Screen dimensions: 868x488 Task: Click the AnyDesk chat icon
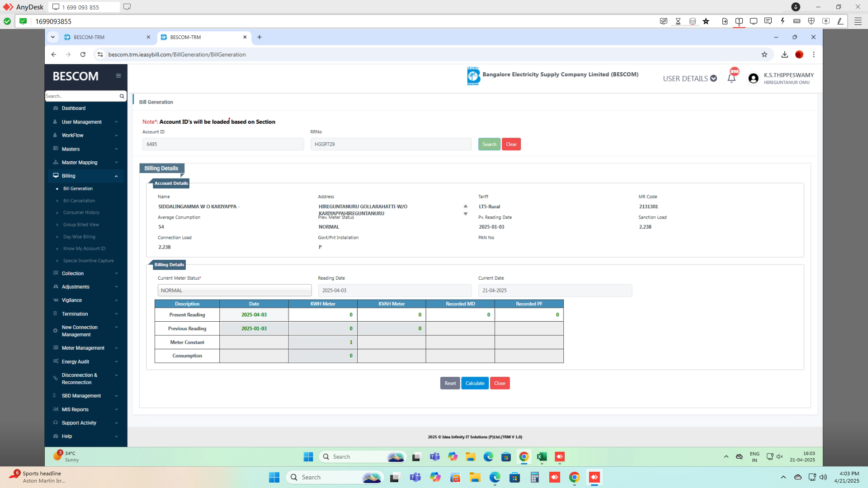tap(768, 21)
